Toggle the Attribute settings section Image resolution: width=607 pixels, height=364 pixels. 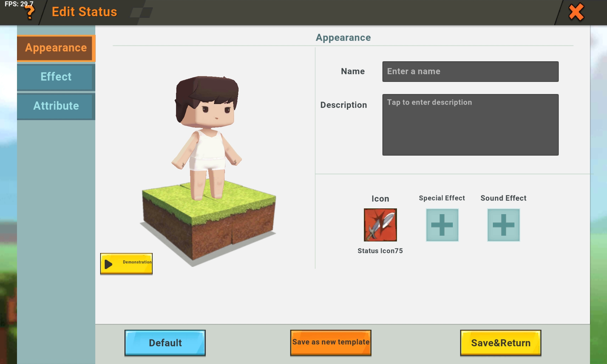[x=56, y=105]
